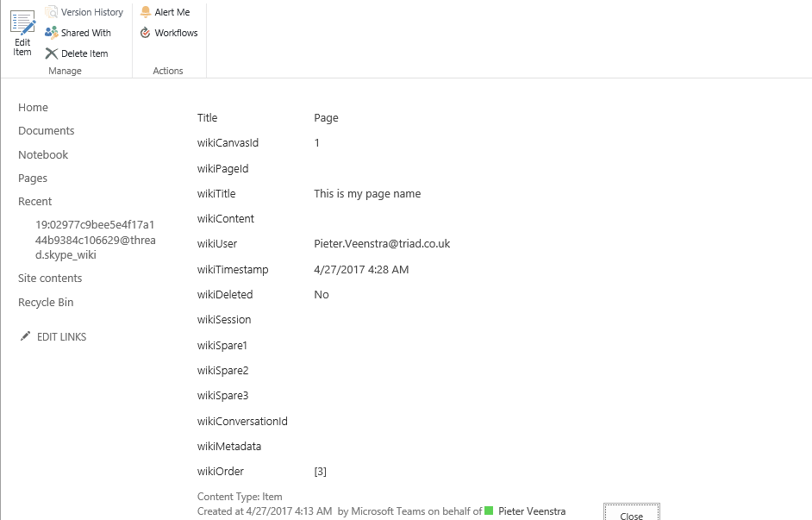The image size is (812, 520).
Task: Click the wikiContent field label
Action: pos(226,218)
